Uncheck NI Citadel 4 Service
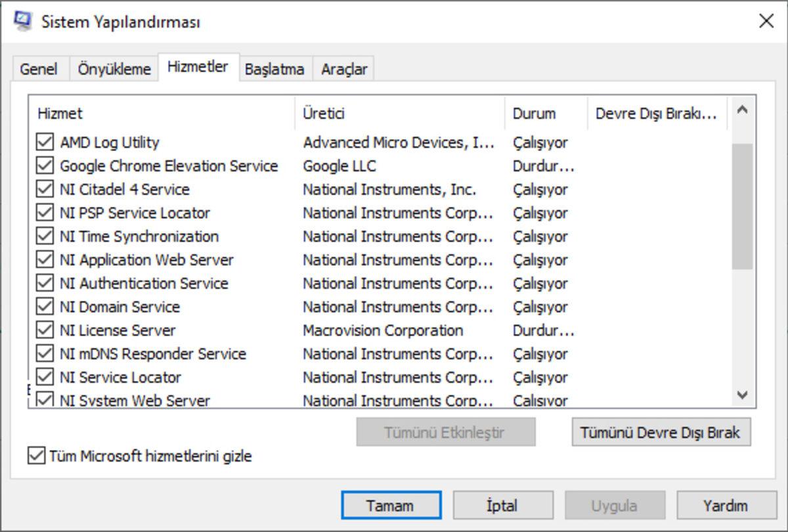Viewport: 788px width, 532px height. tap(42, 190)
